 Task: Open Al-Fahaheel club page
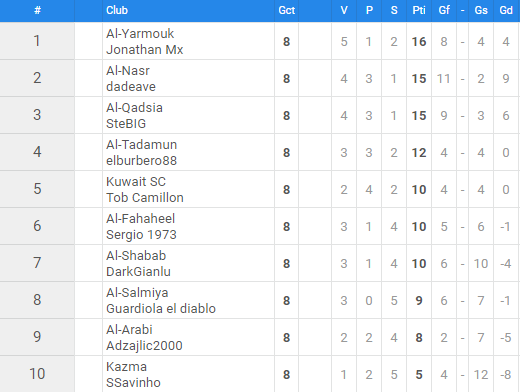pos(140,219)
